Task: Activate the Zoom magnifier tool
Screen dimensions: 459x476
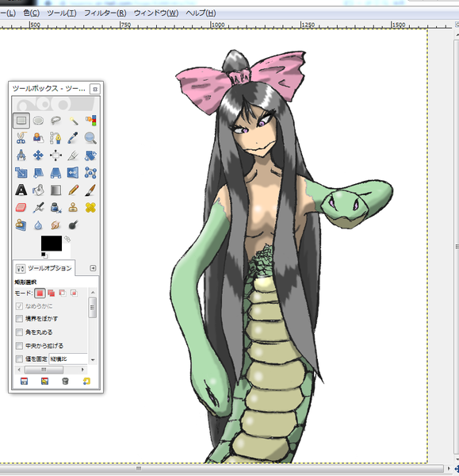Action: (x=90, y=138)
